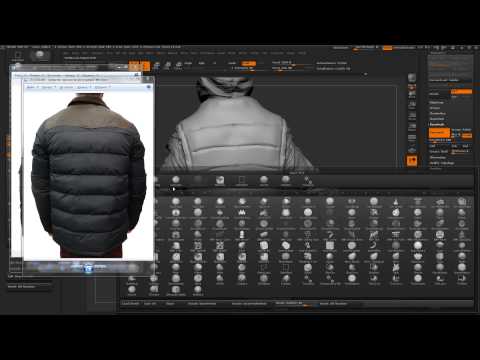
Task: Click the jacket reference photo in the viewer
Action: (x=88, y=176)
